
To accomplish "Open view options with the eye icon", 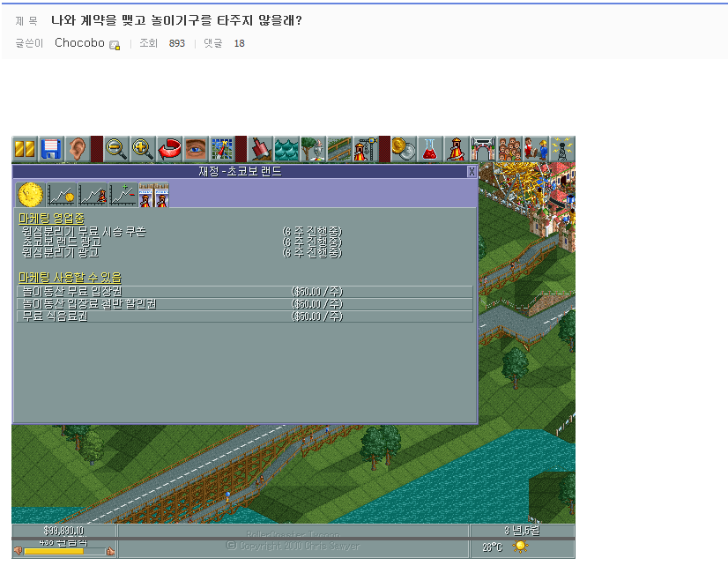I will (x=196, y=149).
